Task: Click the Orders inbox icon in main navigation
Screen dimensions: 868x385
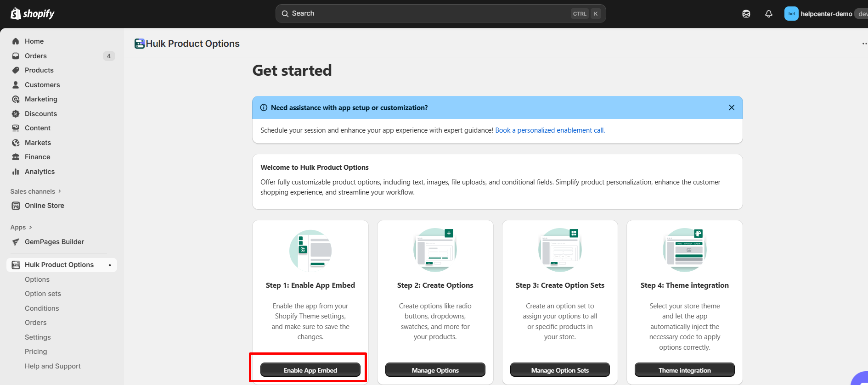Action: click(x=16, y=56)
